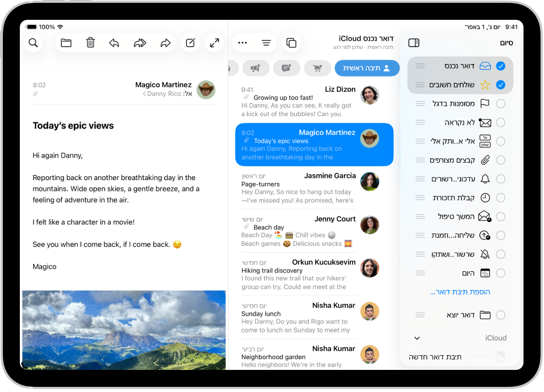Click Liz Dizon's avatar in message list
This screenshot has height=392, width=544.
[369, 95]
